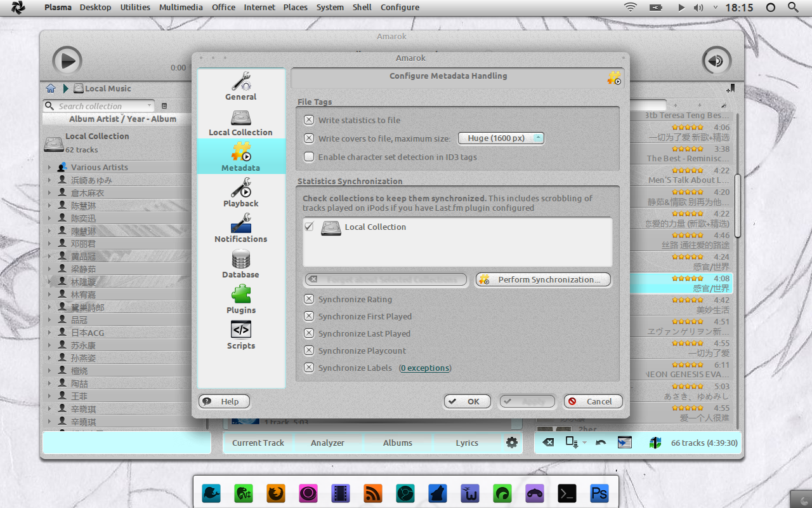The height and width of the screenshot is (508, 812).
Task: Open the Notifications settings page
Action: [241, 228]
